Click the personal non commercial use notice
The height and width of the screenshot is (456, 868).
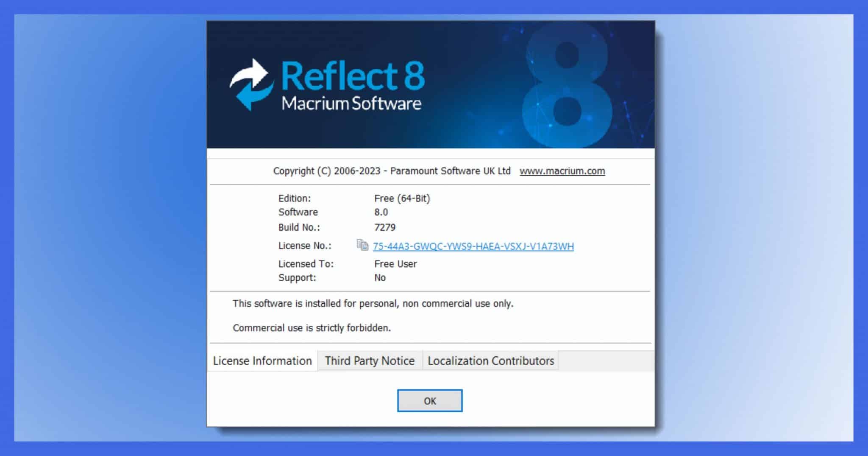372,303
